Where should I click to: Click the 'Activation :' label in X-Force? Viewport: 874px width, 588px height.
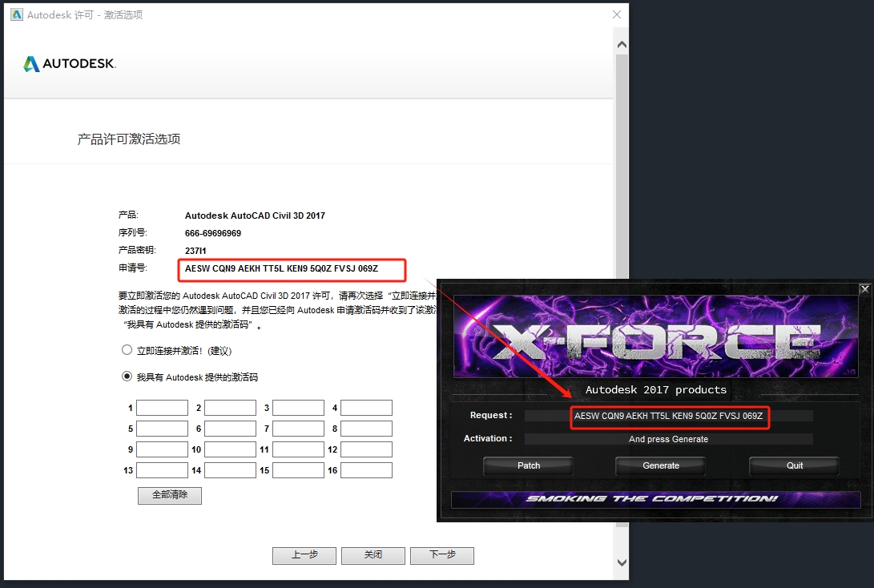point(488,439)
